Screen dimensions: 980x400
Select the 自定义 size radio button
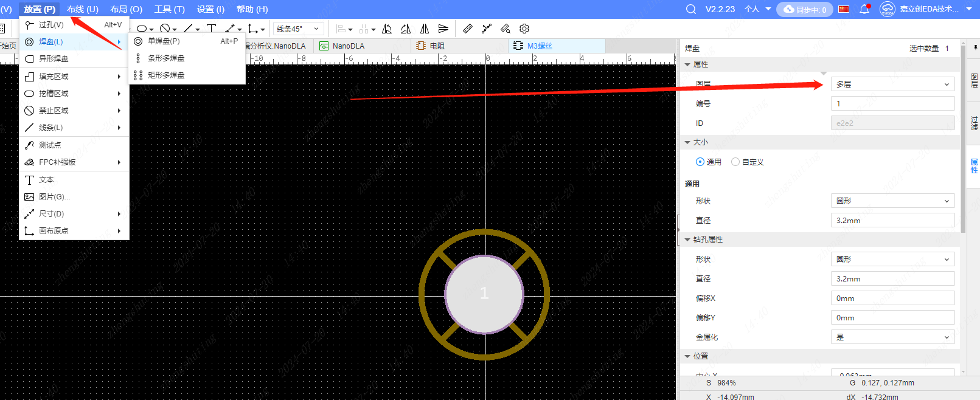pyautogui.click(x=735, y=162)
